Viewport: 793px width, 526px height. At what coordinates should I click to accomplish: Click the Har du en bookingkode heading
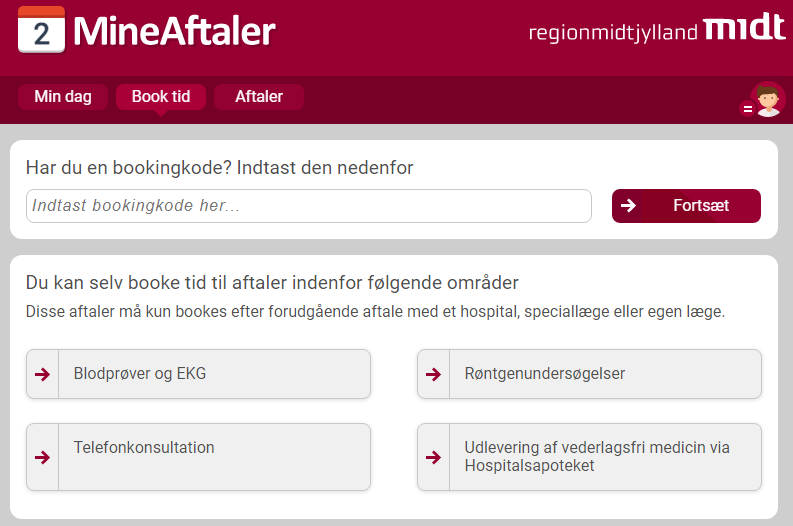point(219,167)
